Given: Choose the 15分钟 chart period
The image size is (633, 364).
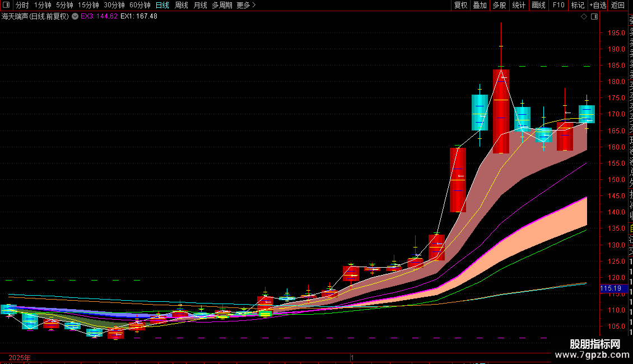Looking at the screenshot, I should (89, 5).
